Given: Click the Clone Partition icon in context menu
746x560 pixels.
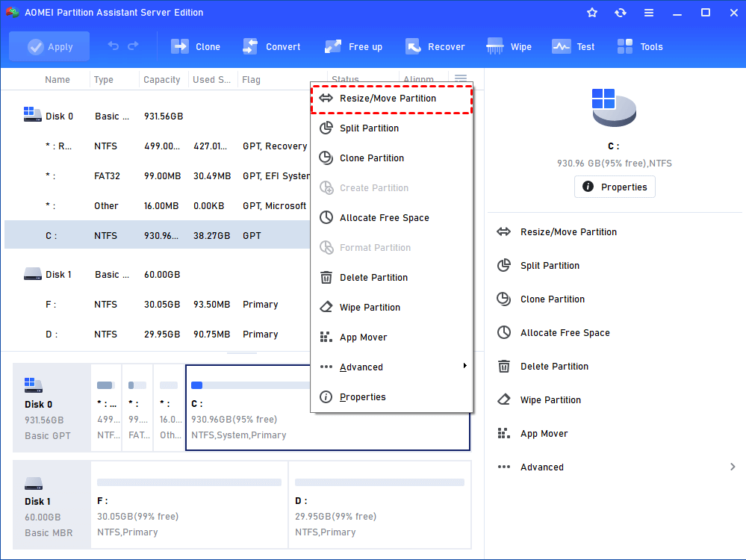Looking at the screenshot, I should coord(326,158).
